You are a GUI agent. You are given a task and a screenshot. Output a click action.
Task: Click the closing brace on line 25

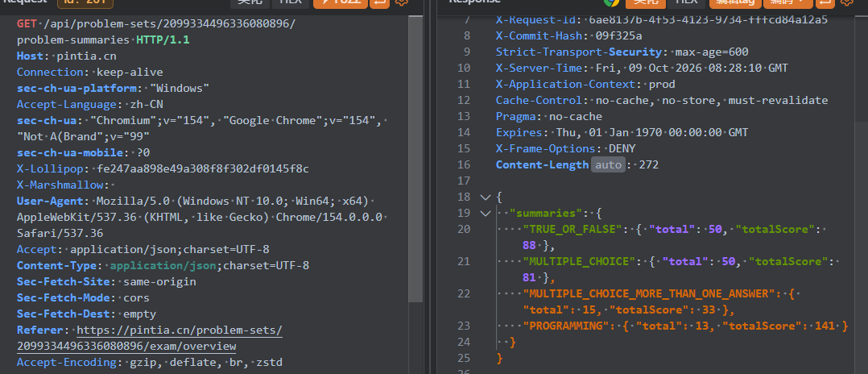tap(500, 358)
